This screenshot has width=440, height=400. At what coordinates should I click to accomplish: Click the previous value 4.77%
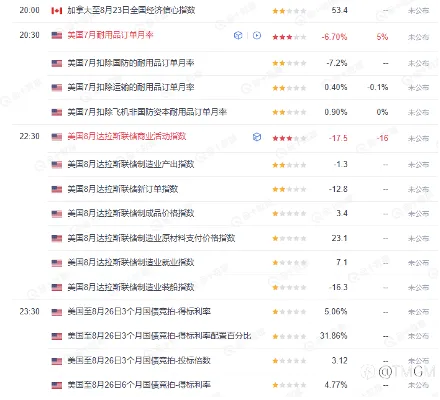(336, 385)
